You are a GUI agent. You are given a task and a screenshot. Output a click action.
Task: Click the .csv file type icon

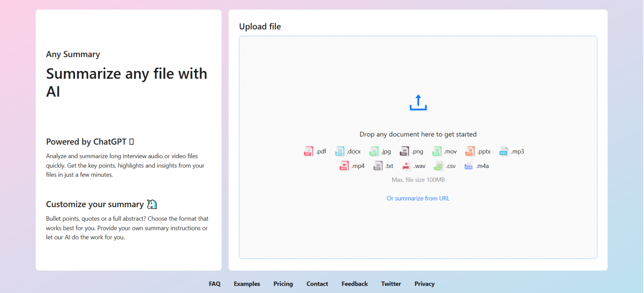click(x=438, y=166)
